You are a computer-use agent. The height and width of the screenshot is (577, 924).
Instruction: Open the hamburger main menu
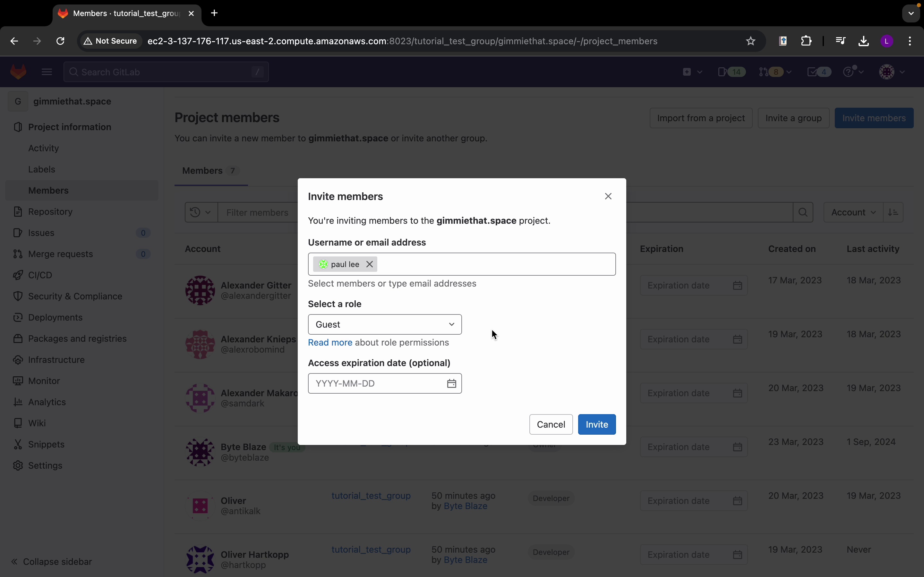coord(47,72)
